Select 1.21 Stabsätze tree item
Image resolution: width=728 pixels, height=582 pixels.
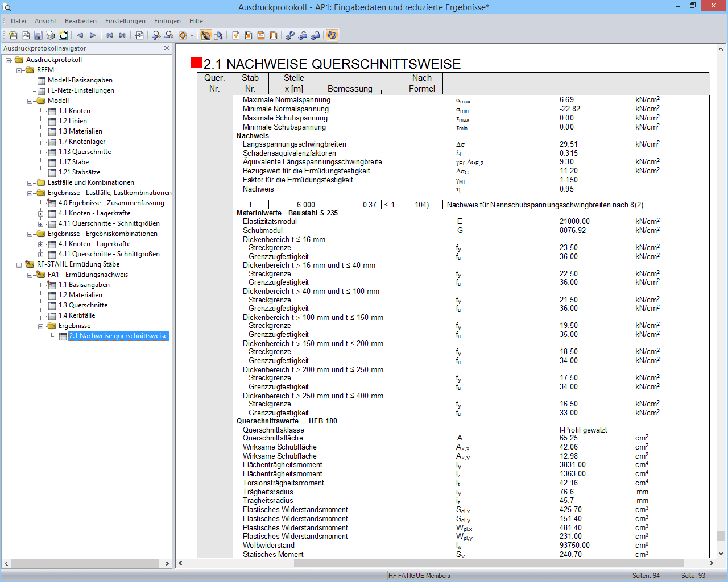pos(79,172)
